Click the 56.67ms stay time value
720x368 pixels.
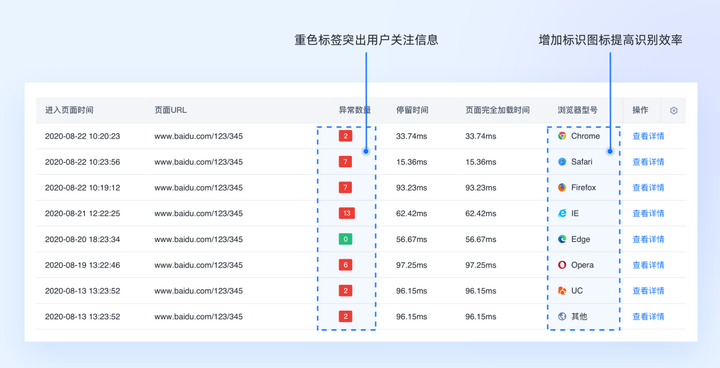click(x=411, y=239)
